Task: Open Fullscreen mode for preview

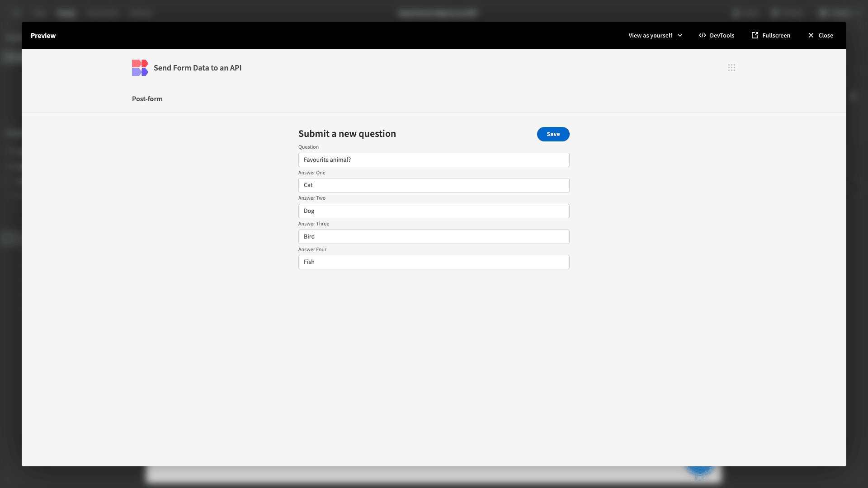Action: pyautogui.click(x=771, y=35)
